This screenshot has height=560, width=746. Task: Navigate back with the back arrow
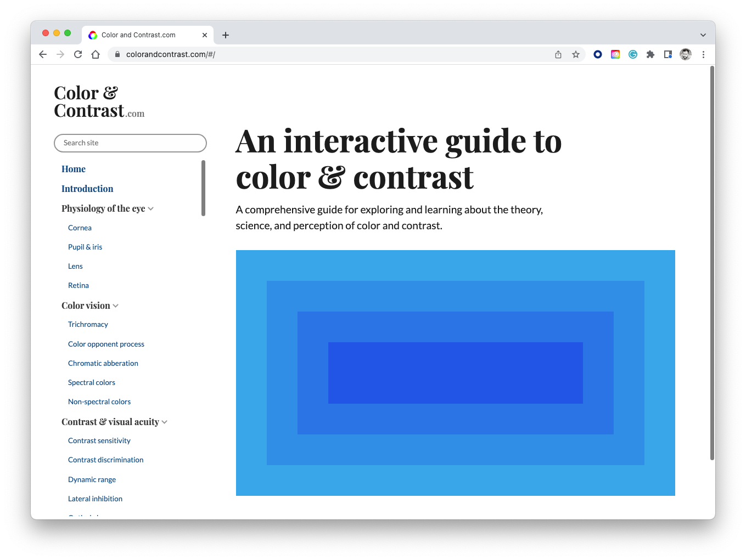43,54
